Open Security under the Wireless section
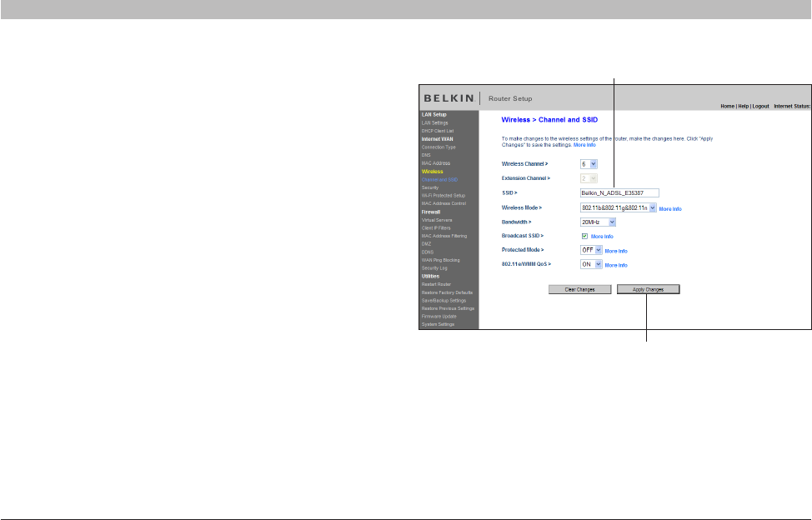 [x=430, y=187]
